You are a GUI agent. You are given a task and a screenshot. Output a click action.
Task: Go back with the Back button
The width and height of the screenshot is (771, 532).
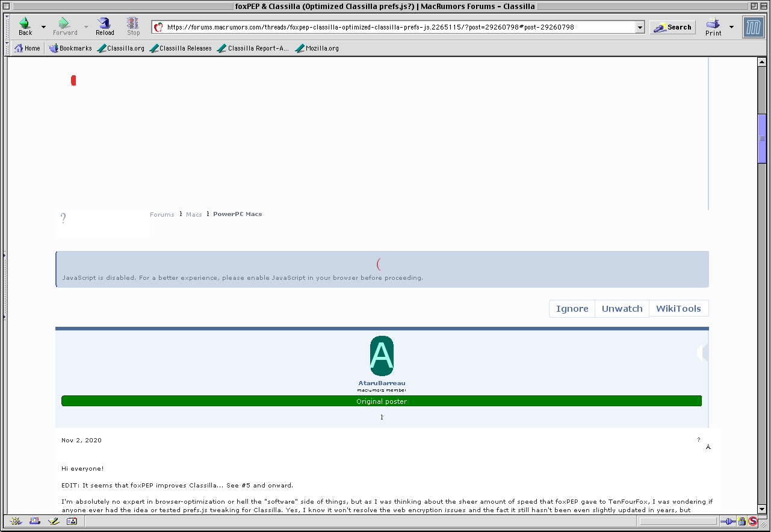click(x=25, y=26)
